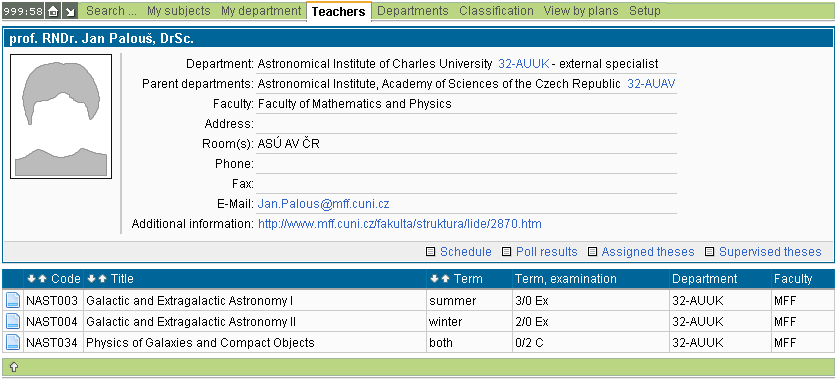The height and width of the screenshot is (380, 836).
Task: Click the teacher photo placeholder
Action: tap(61, 116)
